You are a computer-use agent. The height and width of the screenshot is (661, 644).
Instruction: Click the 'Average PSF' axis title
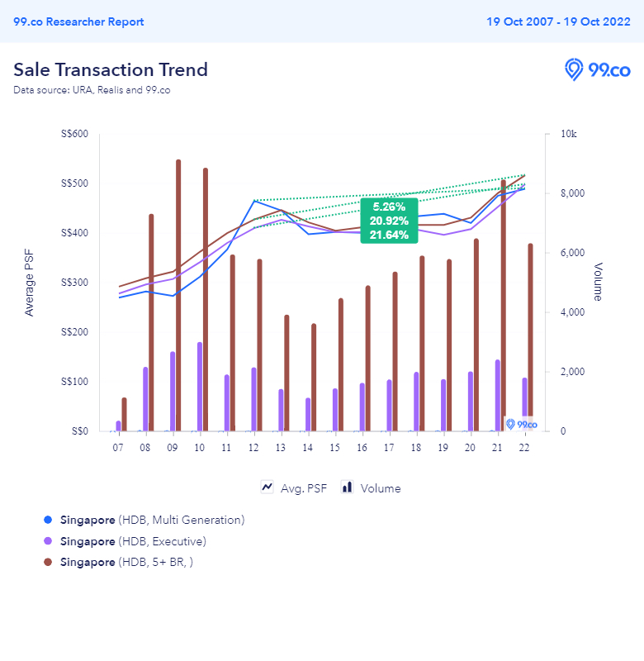click(x=30, y=282)
